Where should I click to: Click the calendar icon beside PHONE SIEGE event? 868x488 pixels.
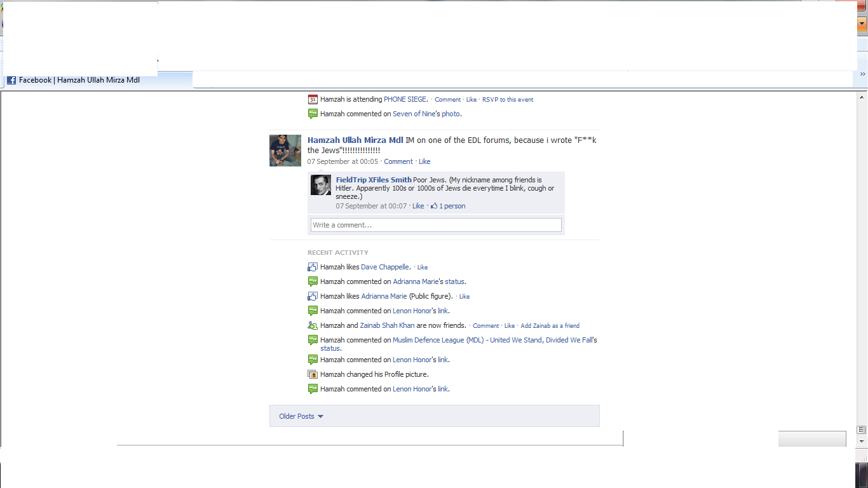click(x=312, y=99)
